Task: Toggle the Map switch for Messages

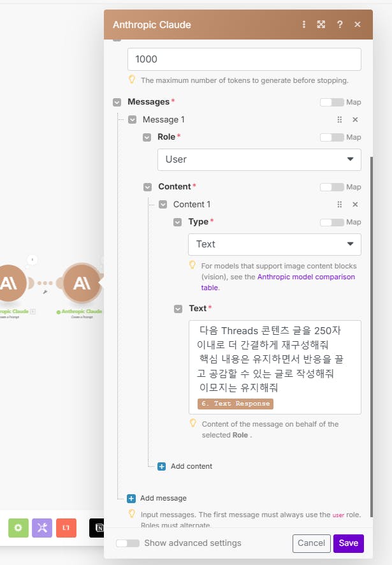Action: [x=332, y=102]
